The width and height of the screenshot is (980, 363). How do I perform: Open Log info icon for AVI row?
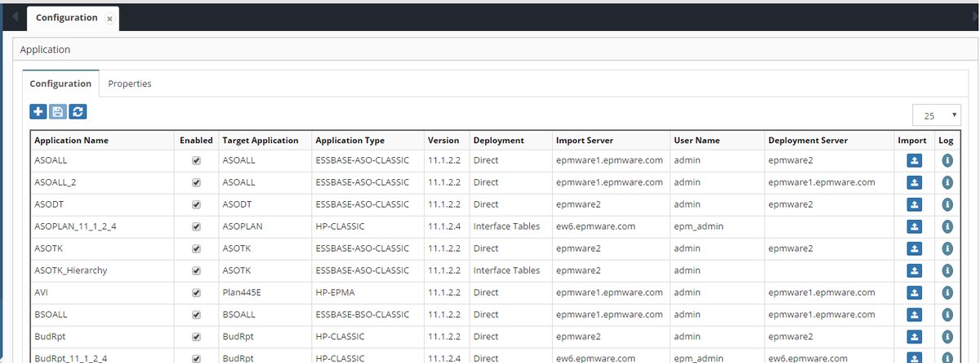pyautogui.click(x=947, y=294)
